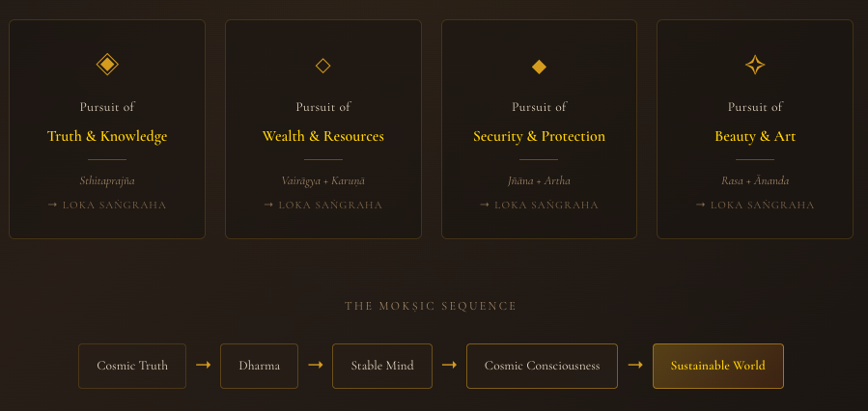Click the concentric diamond icon above Truth & Knowledge

107,65
